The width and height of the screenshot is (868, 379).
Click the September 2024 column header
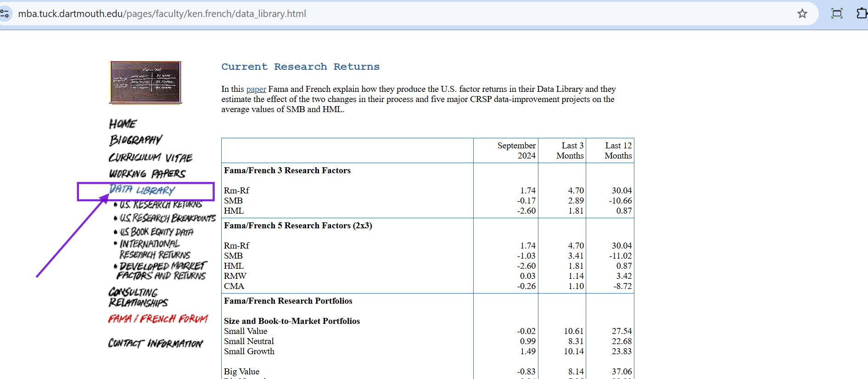click(516, 151)
